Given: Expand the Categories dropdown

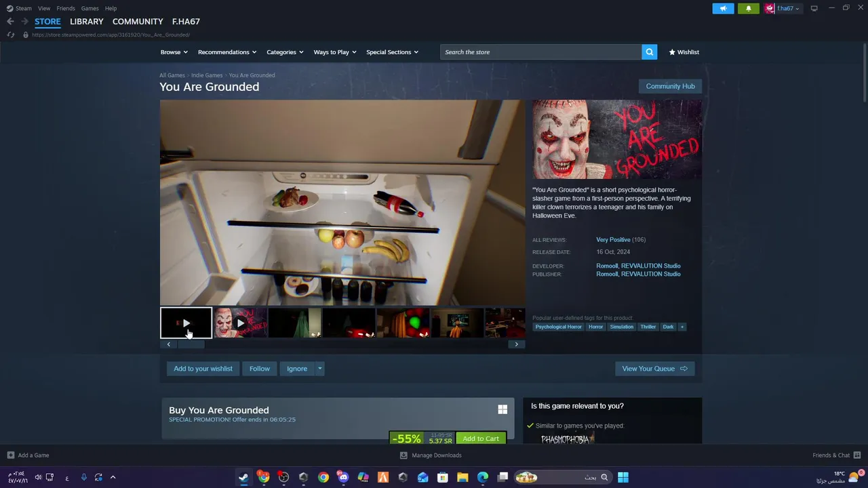Looking at the screenshot, I should tap(285, 52).
